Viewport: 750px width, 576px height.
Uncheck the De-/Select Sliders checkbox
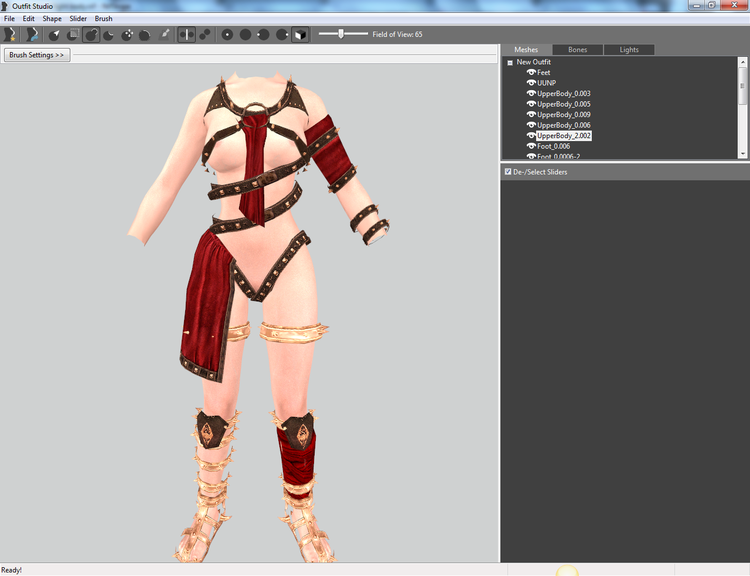[x=508, y=171]
